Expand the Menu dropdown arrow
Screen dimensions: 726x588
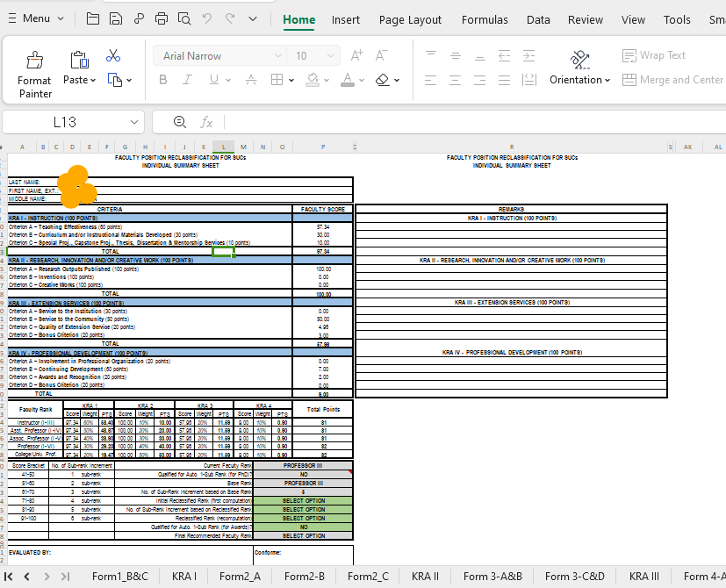pyautogui.click(x=61, y=19)
